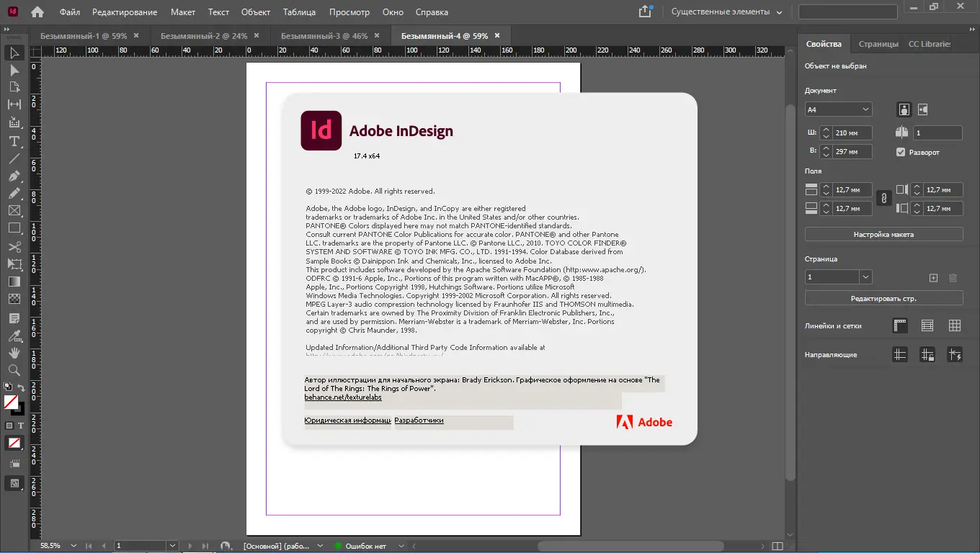Choose the Line tool
Screen dimensions: 980x553
(14, 158)
